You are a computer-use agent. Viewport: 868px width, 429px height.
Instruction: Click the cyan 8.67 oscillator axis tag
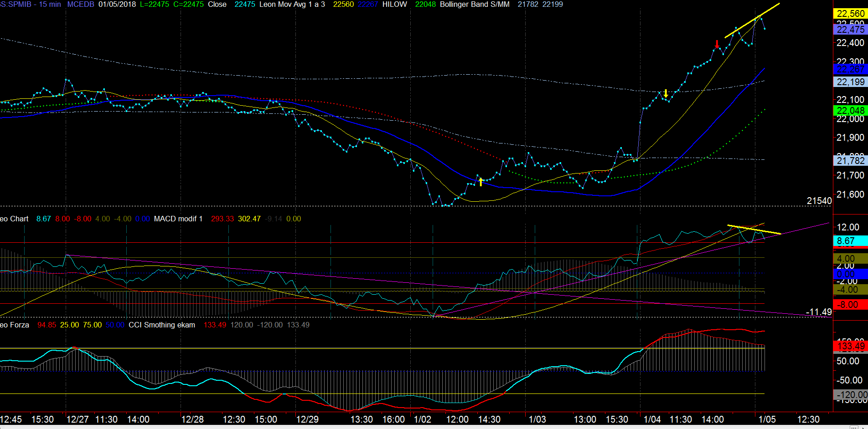point(850,241)
